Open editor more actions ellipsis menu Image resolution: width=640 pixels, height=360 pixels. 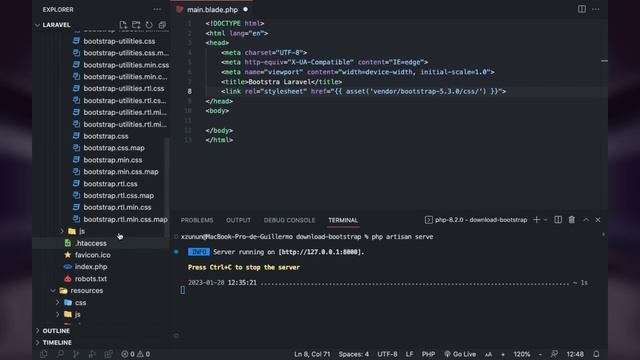click(x=596, y=9)
